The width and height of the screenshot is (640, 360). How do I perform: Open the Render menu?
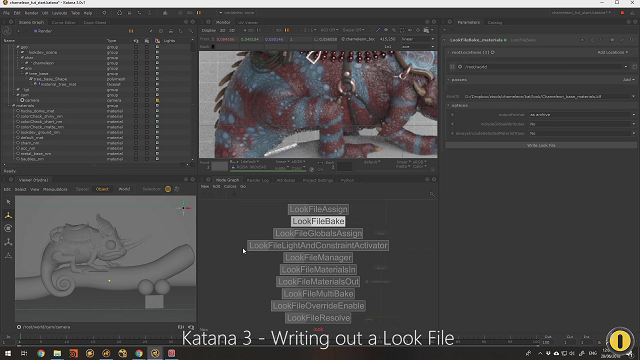(31, 13)
